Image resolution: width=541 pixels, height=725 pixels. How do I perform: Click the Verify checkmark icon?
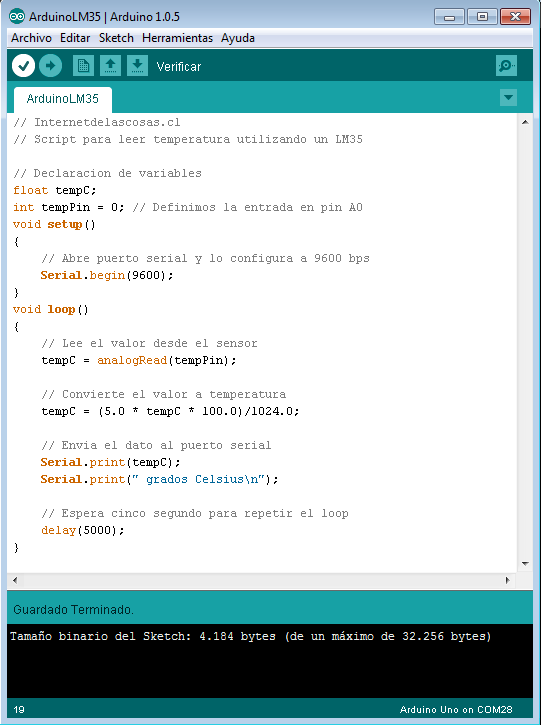pos(24,66)
